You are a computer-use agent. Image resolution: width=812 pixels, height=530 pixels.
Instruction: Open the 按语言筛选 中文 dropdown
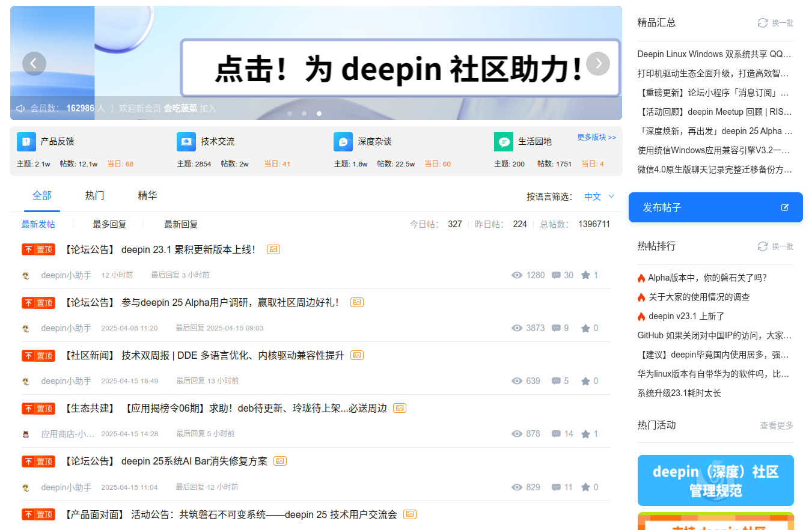click(x=599, y=196)
